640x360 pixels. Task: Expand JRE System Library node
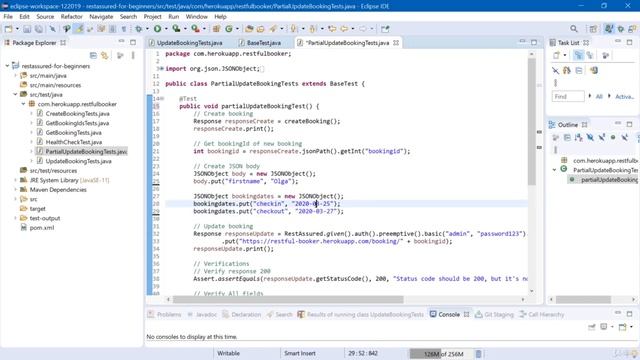[16, 180]
